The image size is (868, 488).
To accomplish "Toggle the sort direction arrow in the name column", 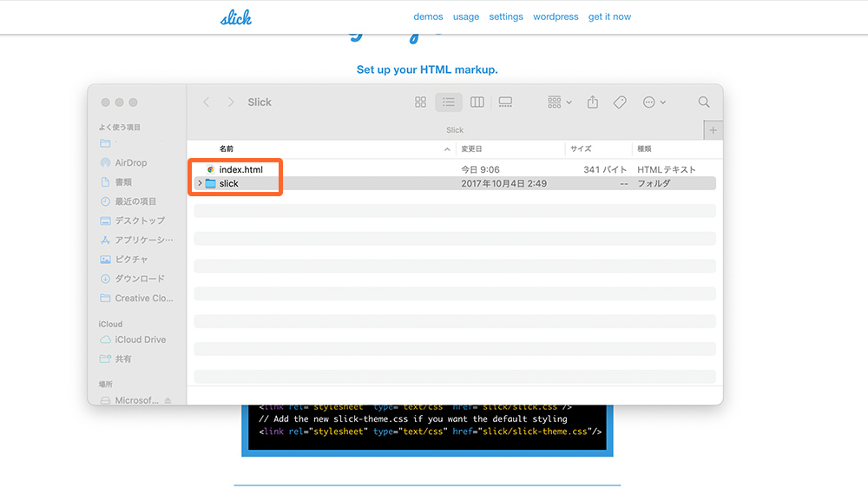I will 447,149.
